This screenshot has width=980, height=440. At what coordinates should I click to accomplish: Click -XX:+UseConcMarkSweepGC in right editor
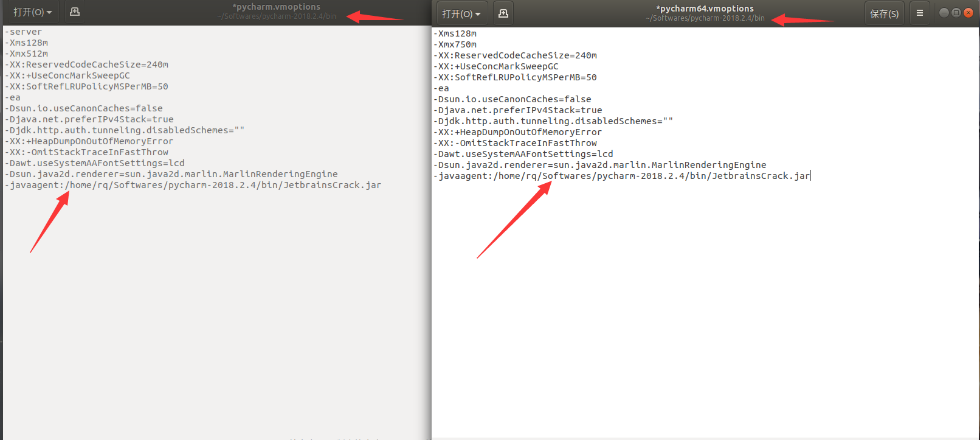pos(496,66)
